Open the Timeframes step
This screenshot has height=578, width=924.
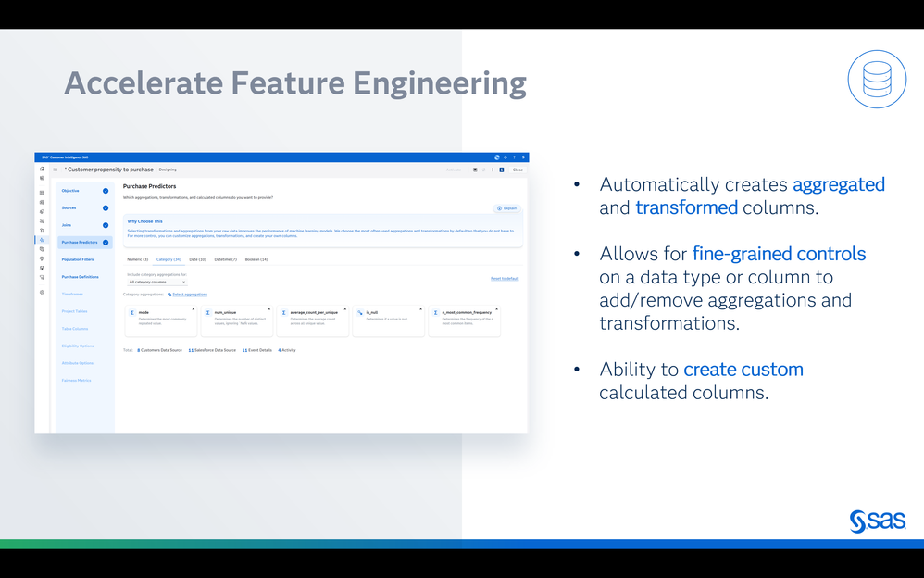click(72, 295)
